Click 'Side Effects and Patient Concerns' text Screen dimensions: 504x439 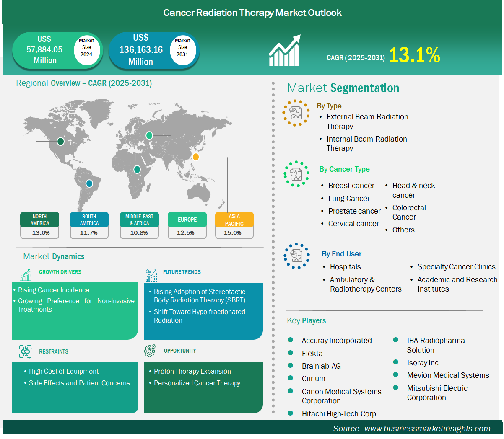pyautogui.click(x=79, y=383)
